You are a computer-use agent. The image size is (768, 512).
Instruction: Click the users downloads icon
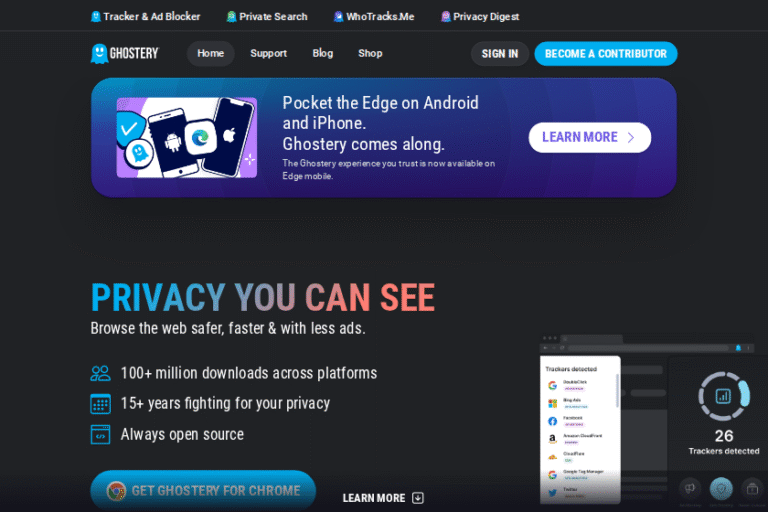[100, 373]
